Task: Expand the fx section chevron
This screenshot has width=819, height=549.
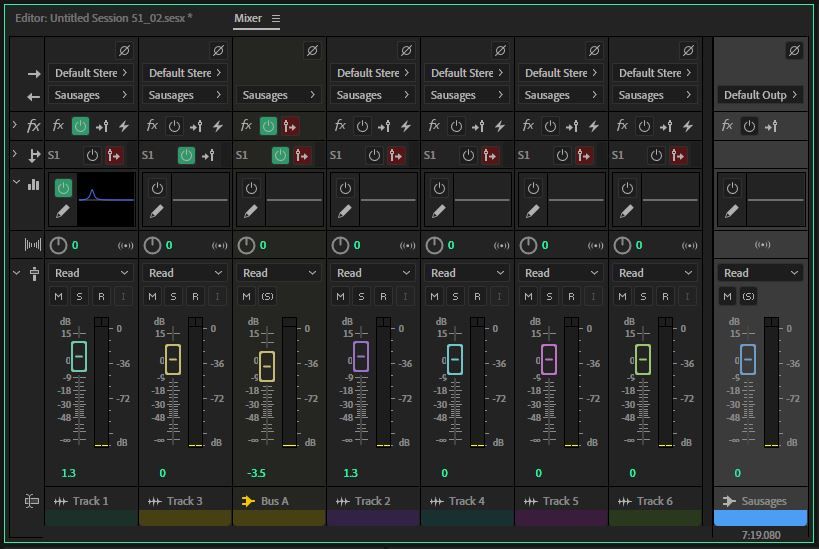Action: click(15, 125)
